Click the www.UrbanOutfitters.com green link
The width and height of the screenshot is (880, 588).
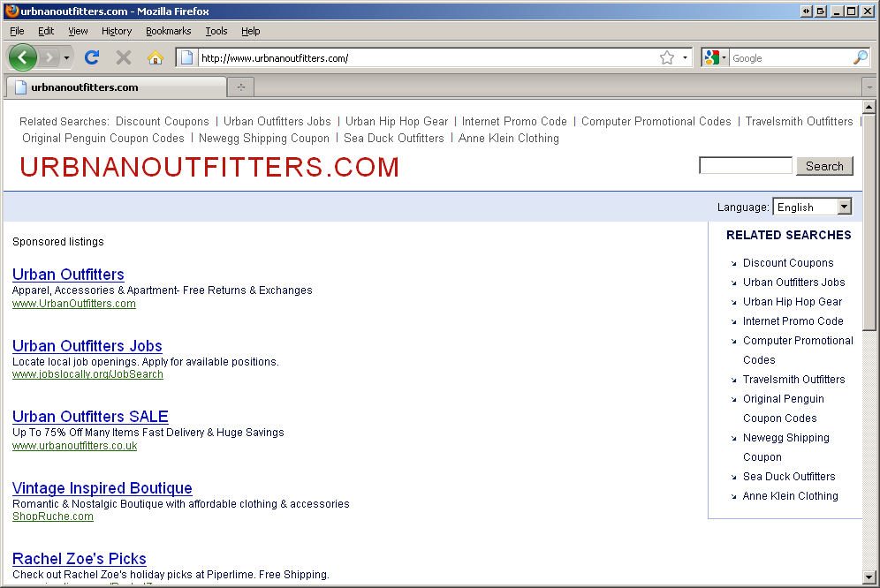click(x=74, y=304)
